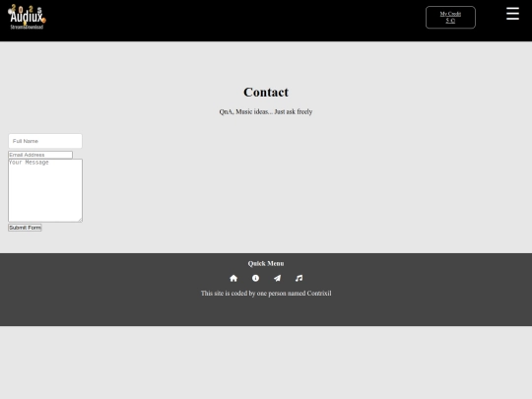Click the 'QnA, Music ideas' subtitle text
This screenshot has width=532, height=399.
[x=245, y=111]
